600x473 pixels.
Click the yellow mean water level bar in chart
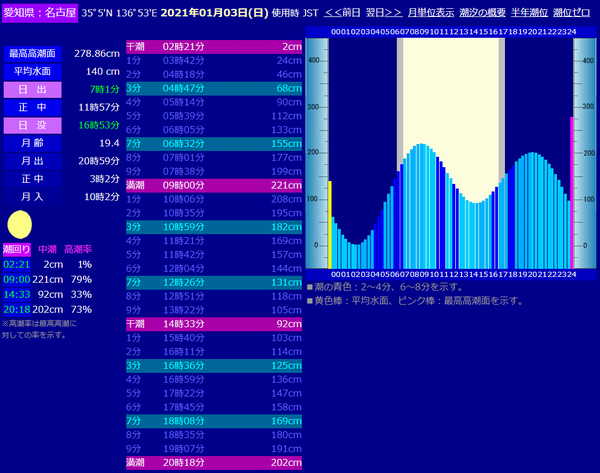[x=330, y=225]
